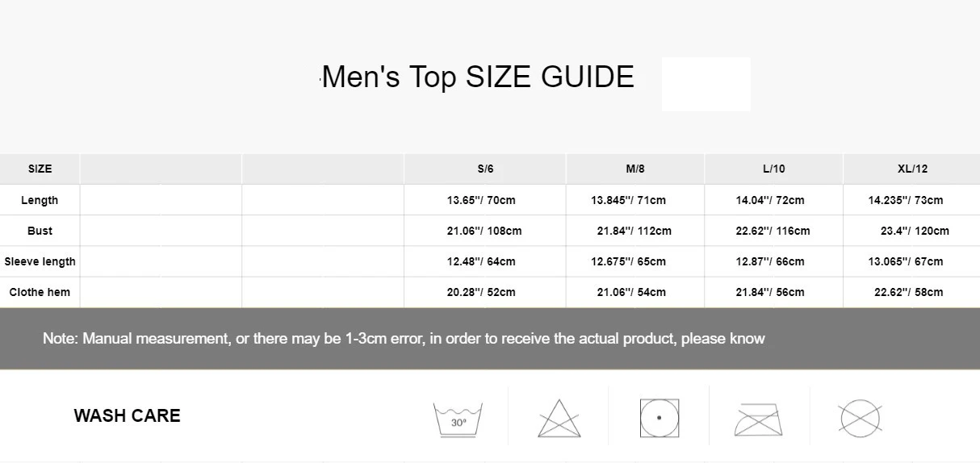Click the Length row label
980x463 pixels.
click(40, 200)
